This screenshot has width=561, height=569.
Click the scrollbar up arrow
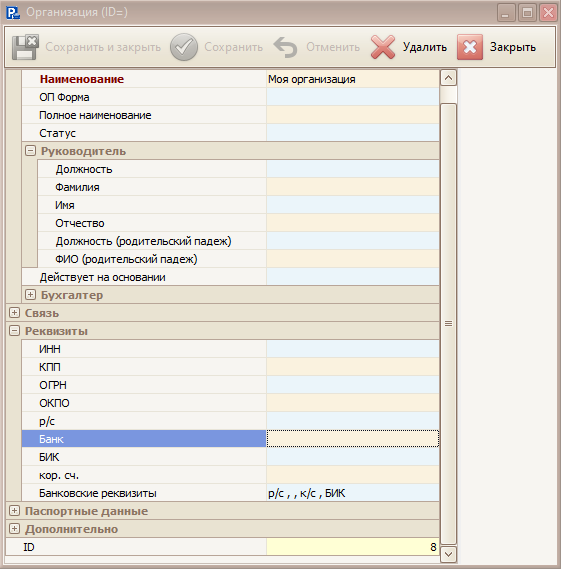[x=449, y=78]
